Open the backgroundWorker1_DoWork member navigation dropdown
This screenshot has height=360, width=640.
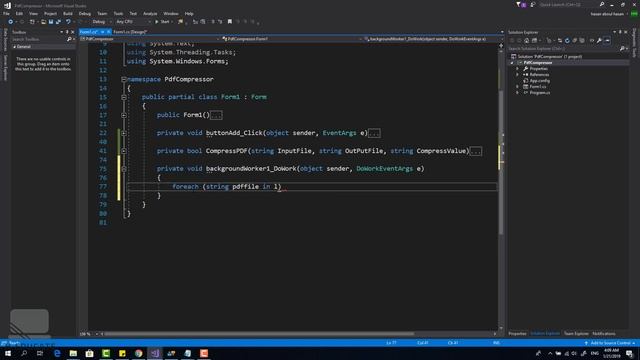[x=430, y=39]
